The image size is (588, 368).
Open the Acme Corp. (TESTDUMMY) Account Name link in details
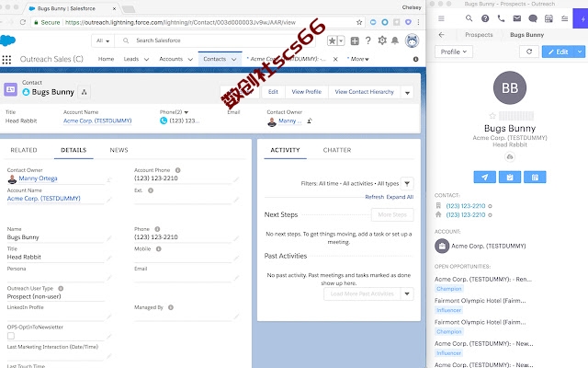(x=43, y=199)
